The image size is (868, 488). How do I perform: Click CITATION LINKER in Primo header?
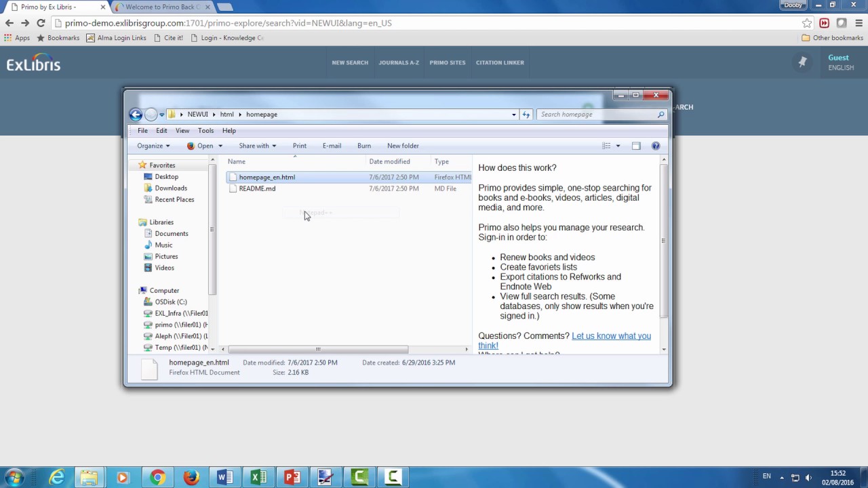[x=500, y=62]
